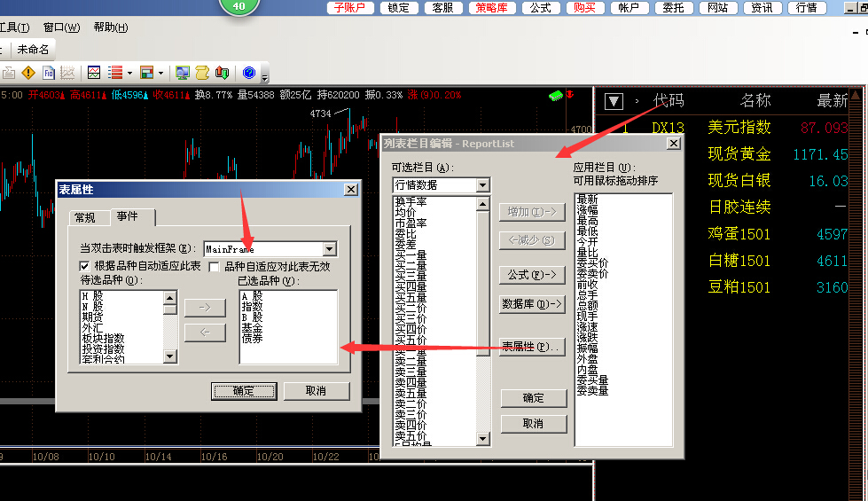Click the red list view toolbar icon
The image size is (868, 501).
[115, 73]
